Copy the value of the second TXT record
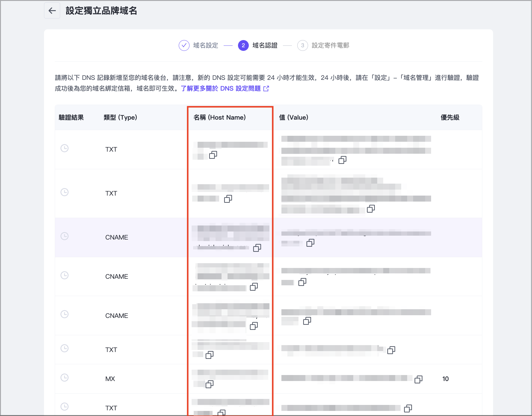532x416 pixels. tap(371, 209)
